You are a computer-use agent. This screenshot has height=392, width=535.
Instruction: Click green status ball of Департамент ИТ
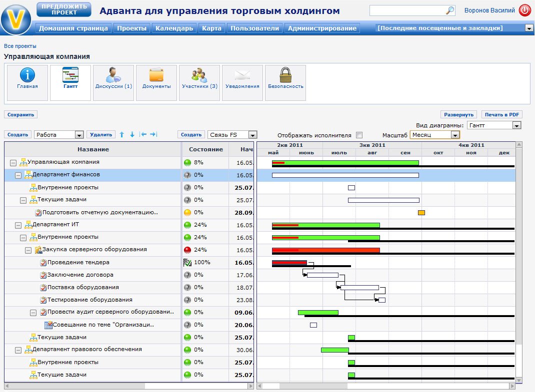(x=187, y=225)
